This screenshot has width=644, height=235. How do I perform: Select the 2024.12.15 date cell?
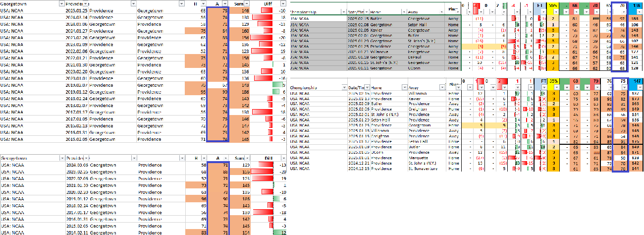click(x=358, y=169)
